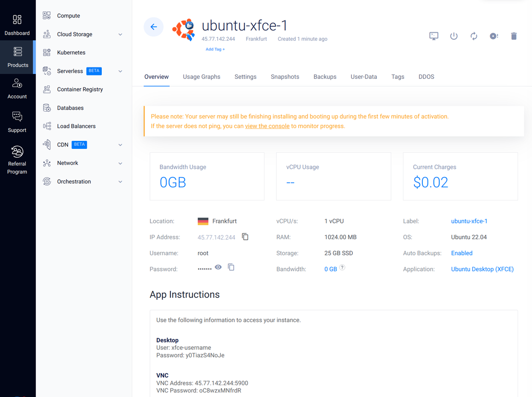The image size is (532, 397).
Task: Click the Cloud Storage icon
Action: pyautogui.click(x=47, y=34)
